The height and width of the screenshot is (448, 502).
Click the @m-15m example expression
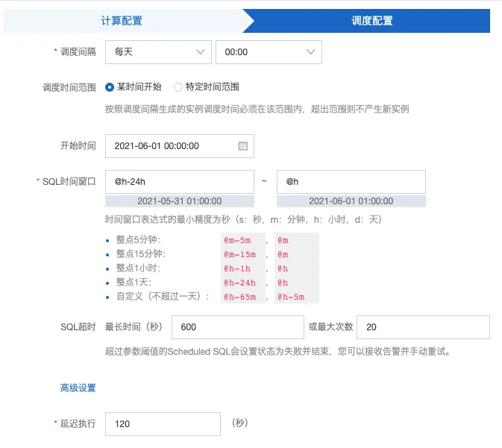[240, 254]
